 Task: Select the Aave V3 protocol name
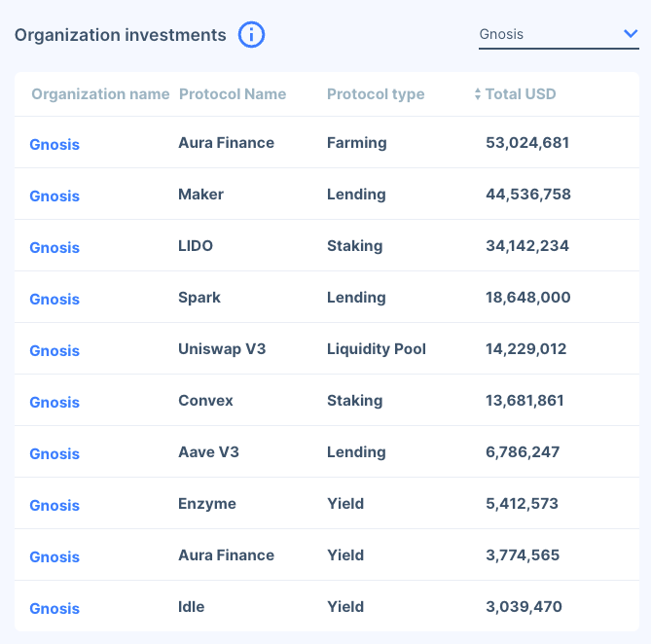pyautogui.click(x=208, y=452)
